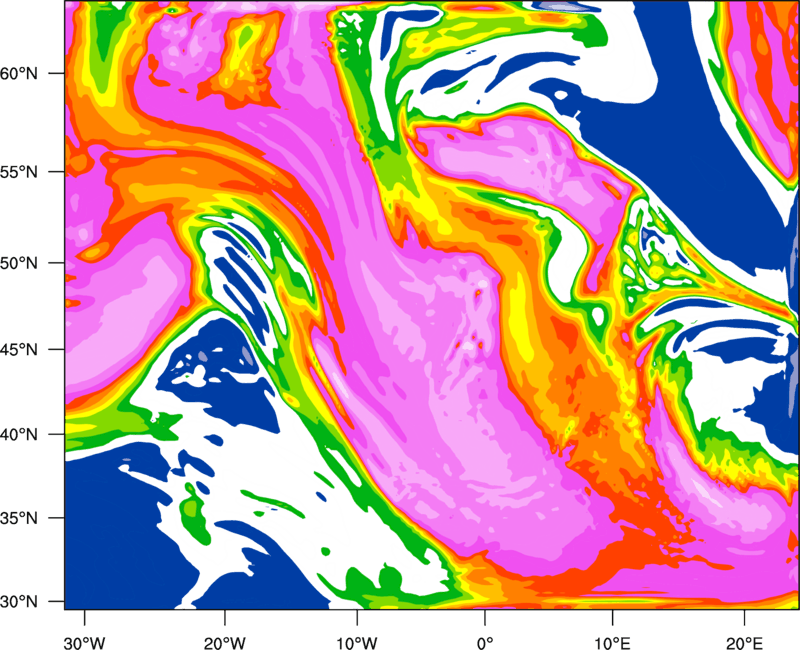The height and width of the screenshot is (650, 800).
Task: Click the 60°N latitude label
Action: pos(19,73)
